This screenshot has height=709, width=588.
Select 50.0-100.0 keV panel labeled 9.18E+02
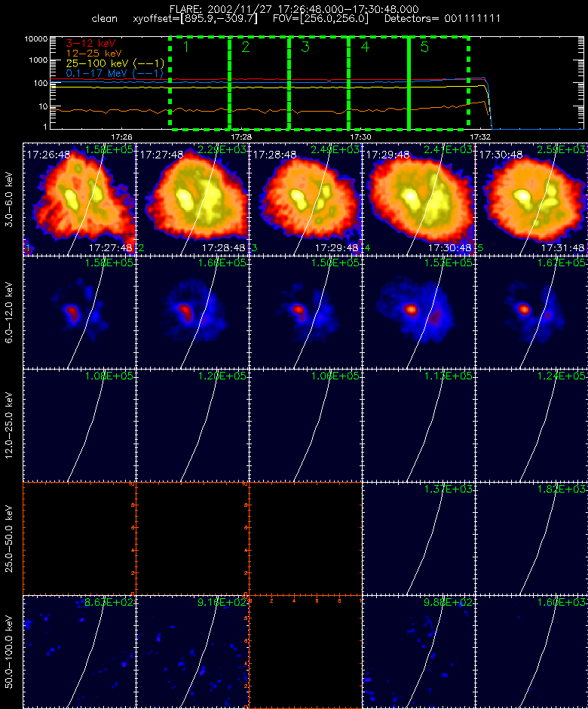coord(192,652)
